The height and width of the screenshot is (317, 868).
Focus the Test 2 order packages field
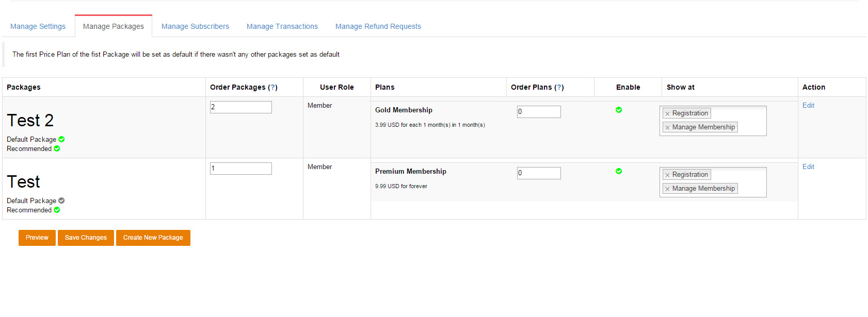coord(240,107)
